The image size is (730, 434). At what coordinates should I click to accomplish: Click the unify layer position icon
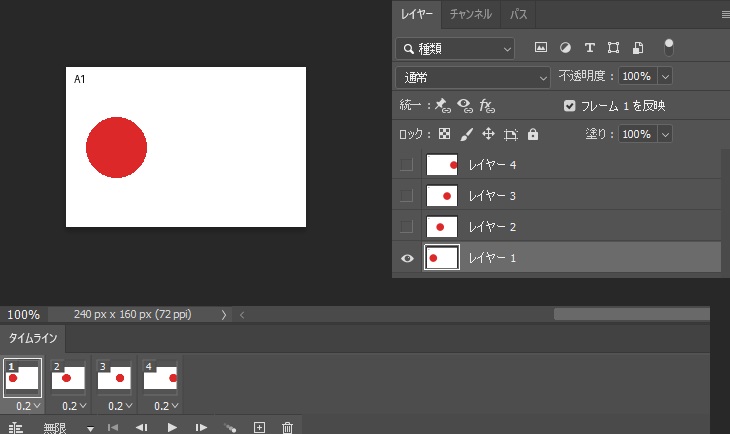tap(442, 106)
